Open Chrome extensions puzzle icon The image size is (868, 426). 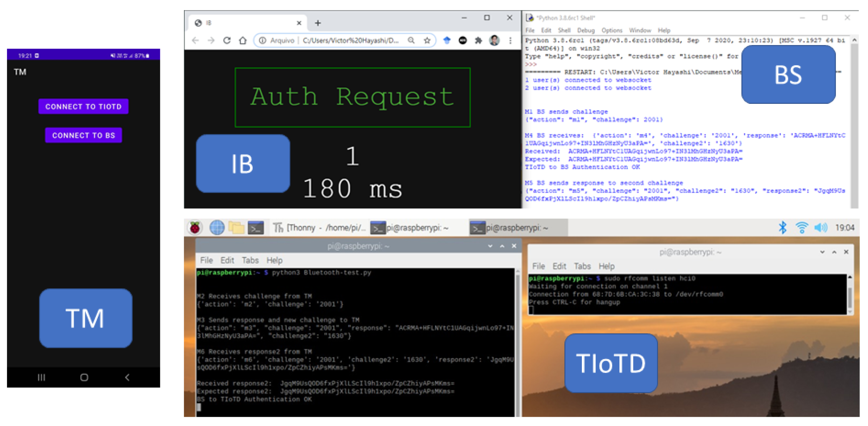478,40
